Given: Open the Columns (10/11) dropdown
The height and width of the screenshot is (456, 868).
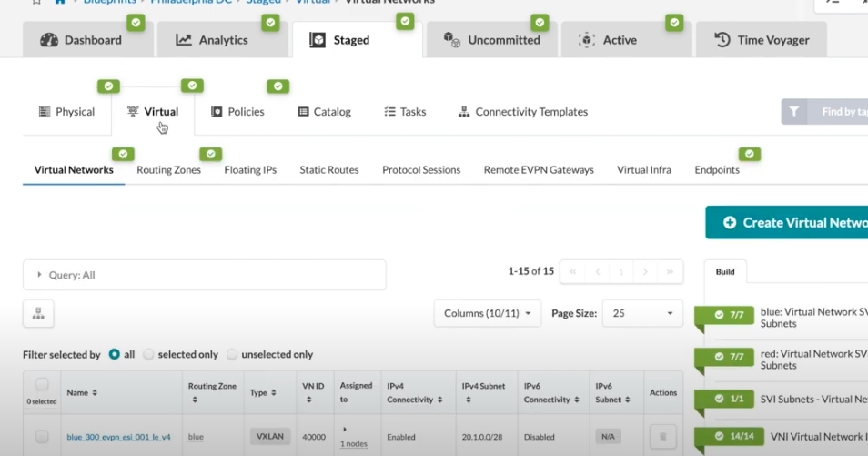Looking at the screenshot, I should (x=487, y=314).
